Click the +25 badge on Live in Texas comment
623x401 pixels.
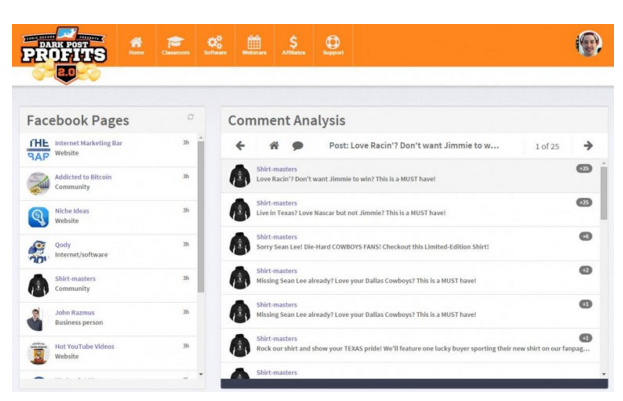pyautogui.click(x=584, y=202)
